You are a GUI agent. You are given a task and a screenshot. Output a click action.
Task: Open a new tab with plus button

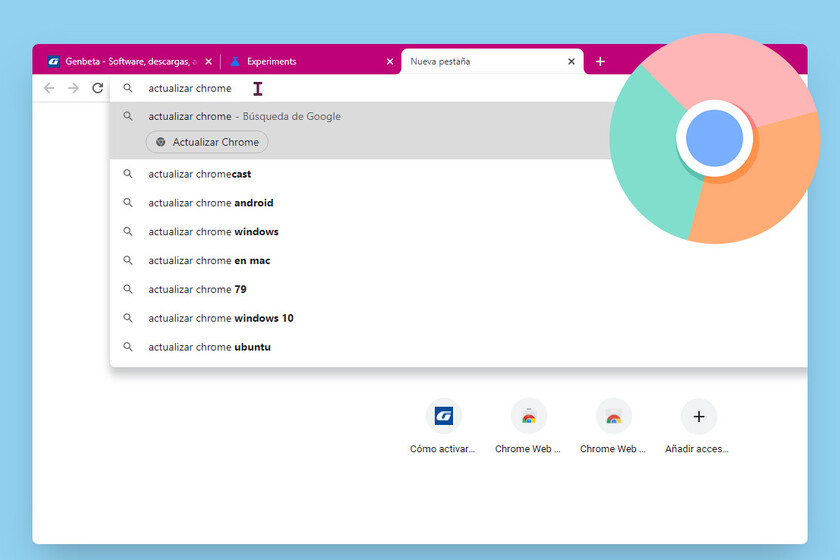[x=600, y=62]
